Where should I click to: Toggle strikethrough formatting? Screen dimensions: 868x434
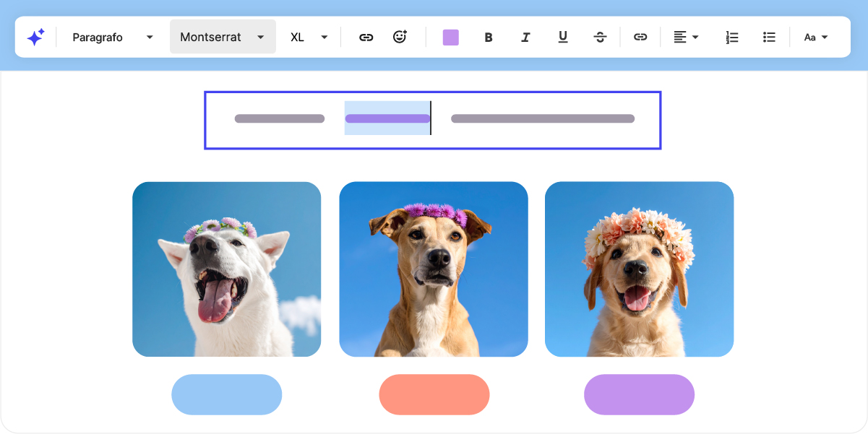(600, 37)
